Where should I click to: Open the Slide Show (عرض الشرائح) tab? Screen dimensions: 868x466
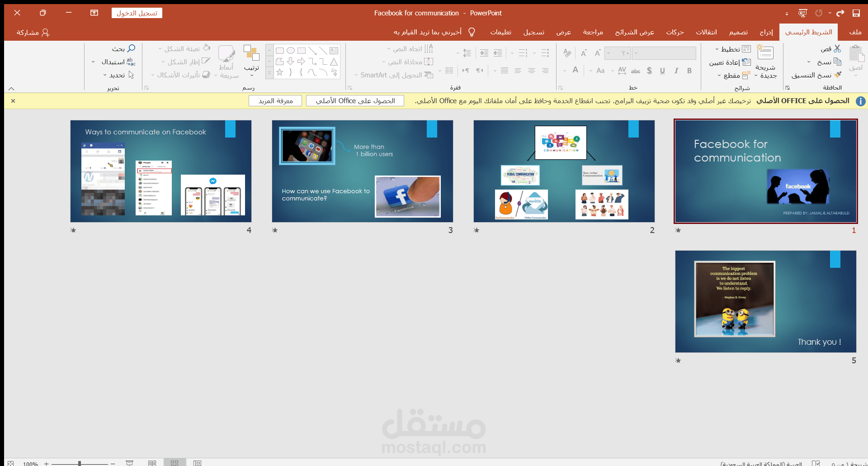(634, 32)
